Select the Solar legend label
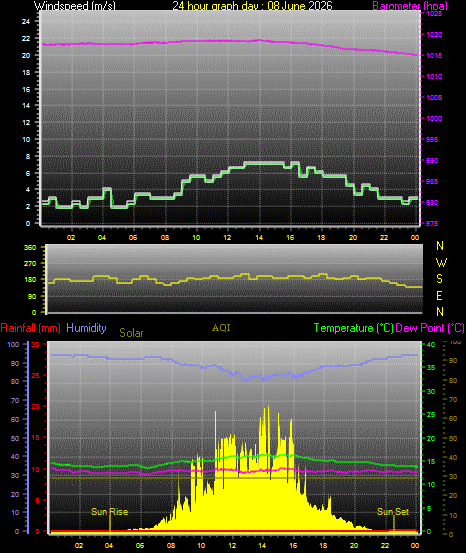 [131, 333]
